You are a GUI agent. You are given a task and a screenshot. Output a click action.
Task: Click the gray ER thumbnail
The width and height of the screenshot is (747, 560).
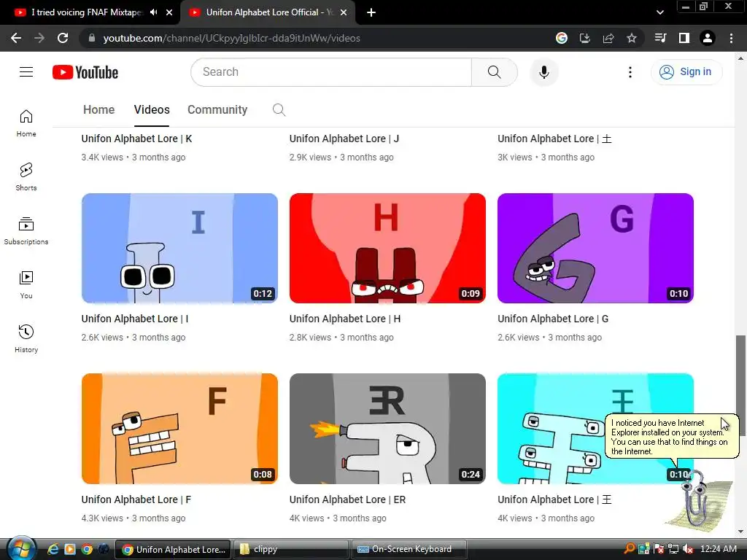coord(387,429)
